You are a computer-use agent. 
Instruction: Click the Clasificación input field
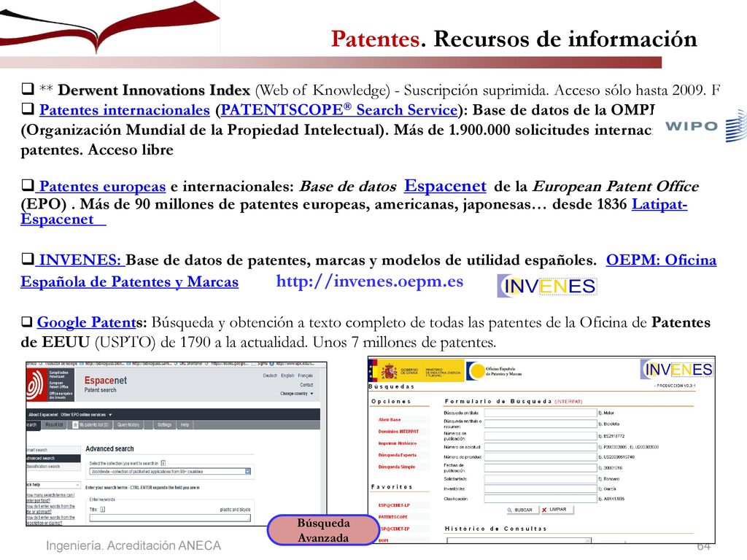(541, 499)
